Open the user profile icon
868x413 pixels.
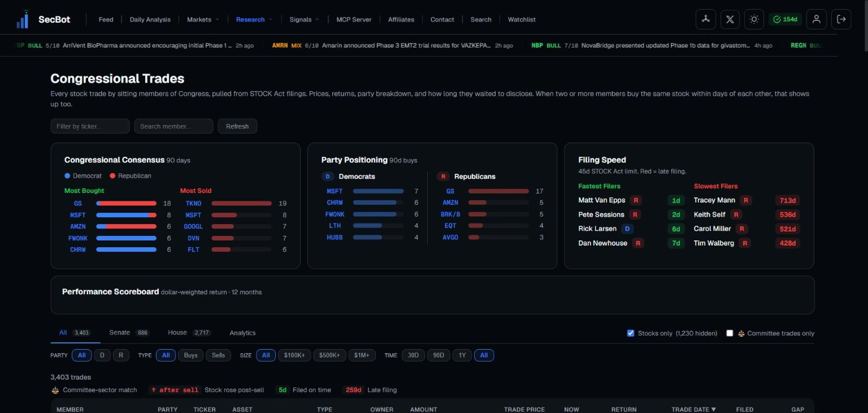coord(816,19)
